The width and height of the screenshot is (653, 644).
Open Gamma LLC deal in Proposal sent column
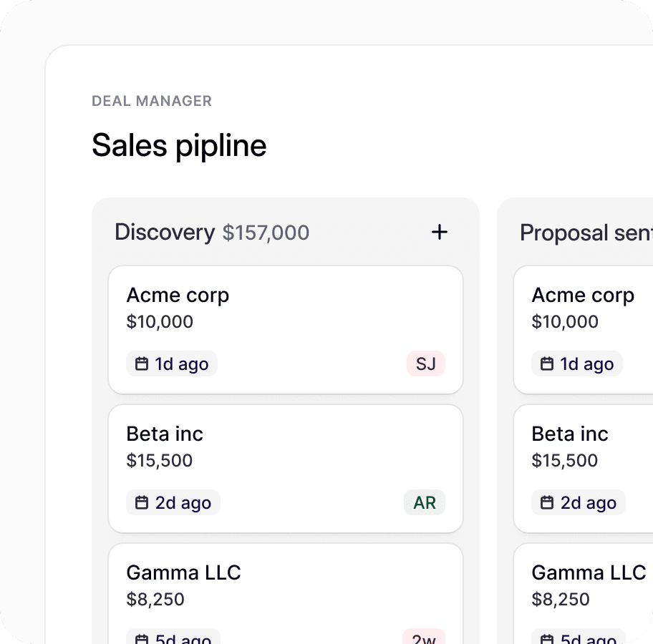coord(589,572)
